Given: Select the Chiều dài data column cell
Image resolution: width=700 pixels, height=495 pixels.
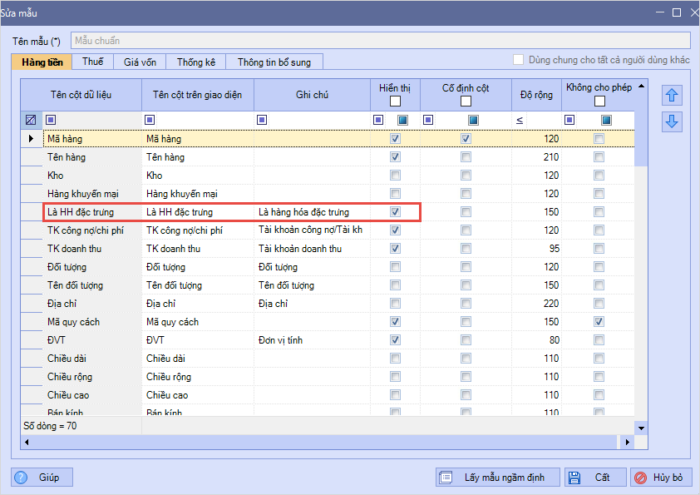Looking at the screenshot, I should (x=92, y=358).
